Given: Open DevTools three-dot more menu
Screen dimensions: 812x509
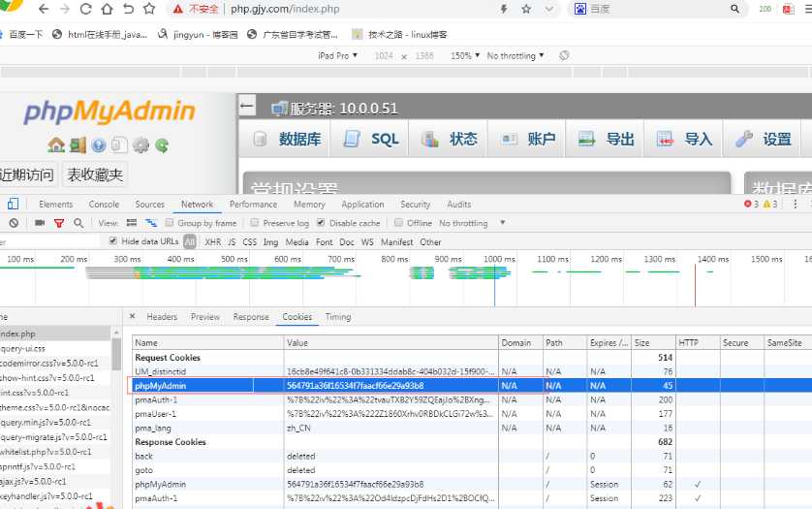Looking at the screenshot, I should coord(795,205).
